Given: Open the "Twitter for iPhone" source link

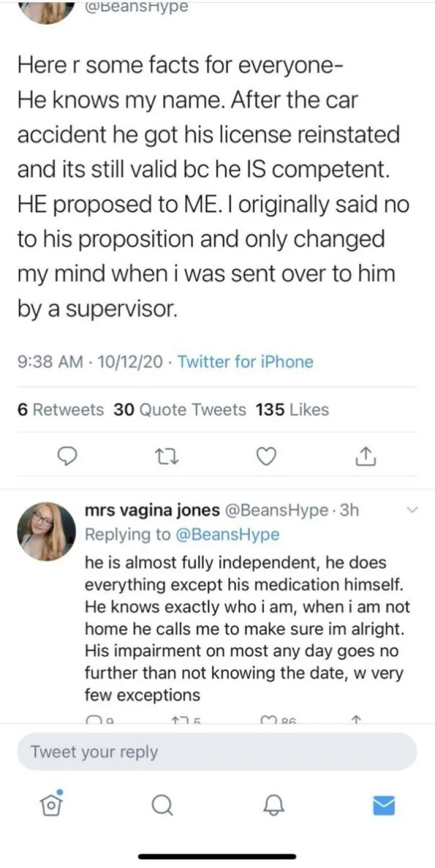Looking at the screenshot, I should click(246, 362).
